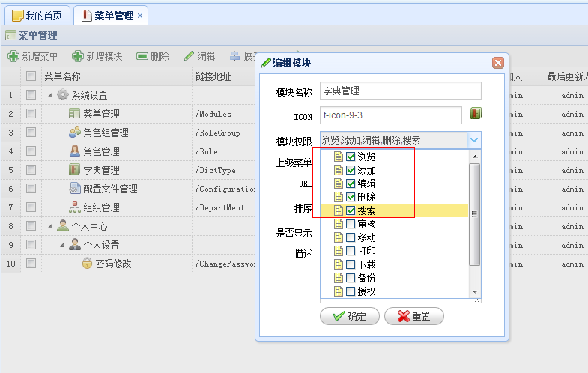588x373 pixels.
Task: Click the 重置 reset button
Action: coord(414,316)
